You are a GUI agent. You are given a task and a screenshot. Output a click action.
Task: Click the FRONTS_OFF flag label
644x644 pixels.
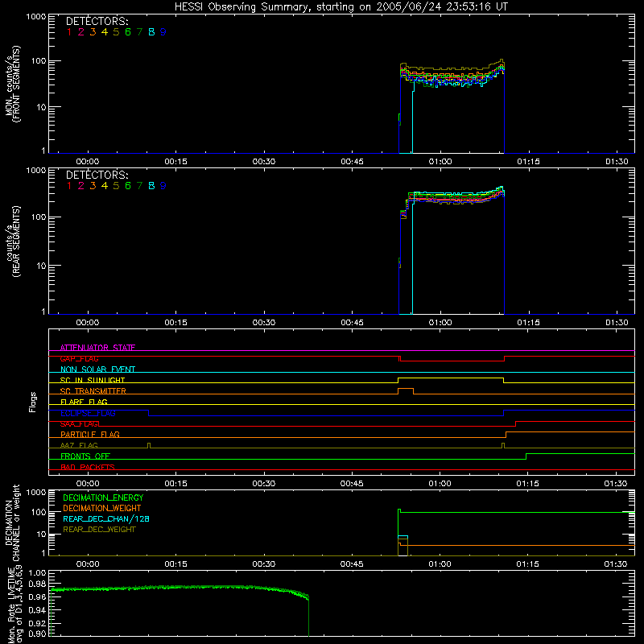[85, 456]
